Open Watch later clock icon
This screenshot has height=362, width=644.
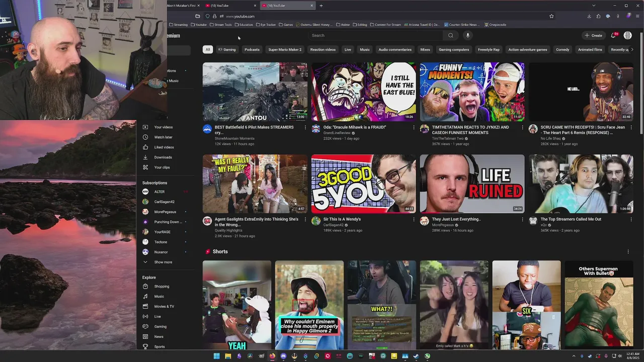point(145,137)
